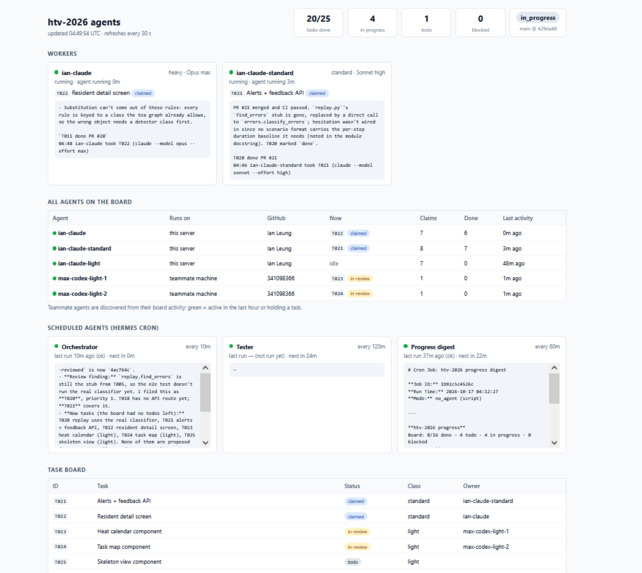Select the 'Skeleton view component' task name
This screenshot has width=642, height=573.
pos(129,562)
